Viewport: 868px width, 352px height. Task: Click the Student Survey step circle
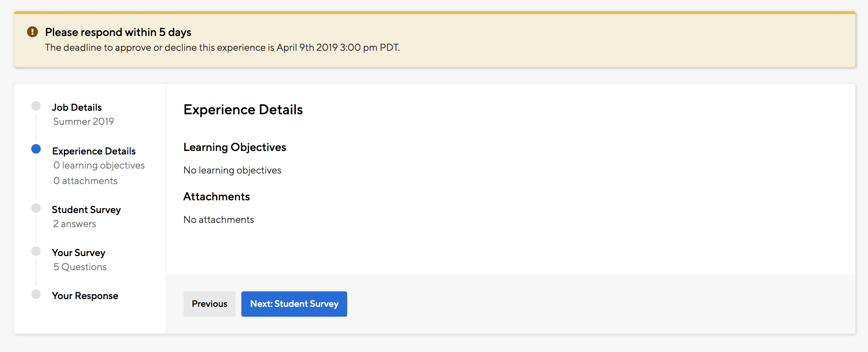coord(36,208)
